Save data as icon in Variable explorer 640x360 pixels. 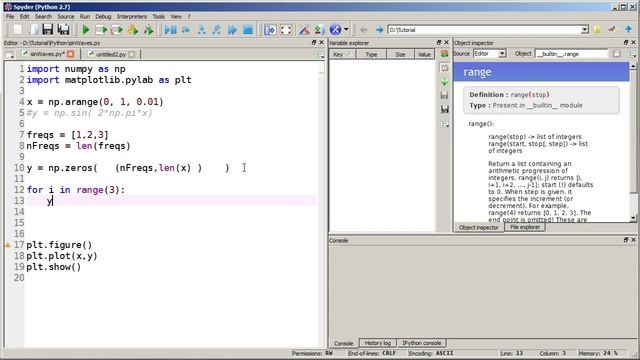[x=444, y=109]
